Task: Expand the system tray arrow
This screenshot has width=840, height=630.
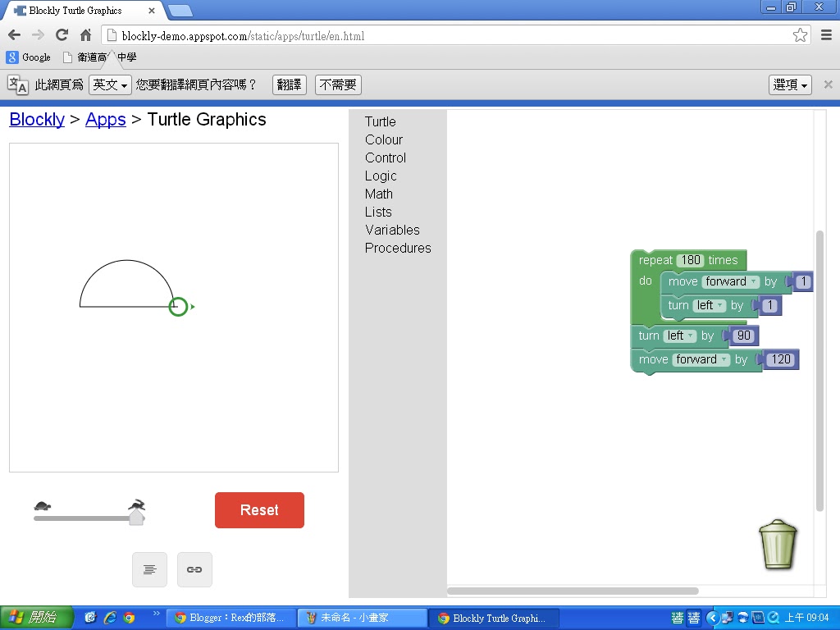Action: point(713,618)
